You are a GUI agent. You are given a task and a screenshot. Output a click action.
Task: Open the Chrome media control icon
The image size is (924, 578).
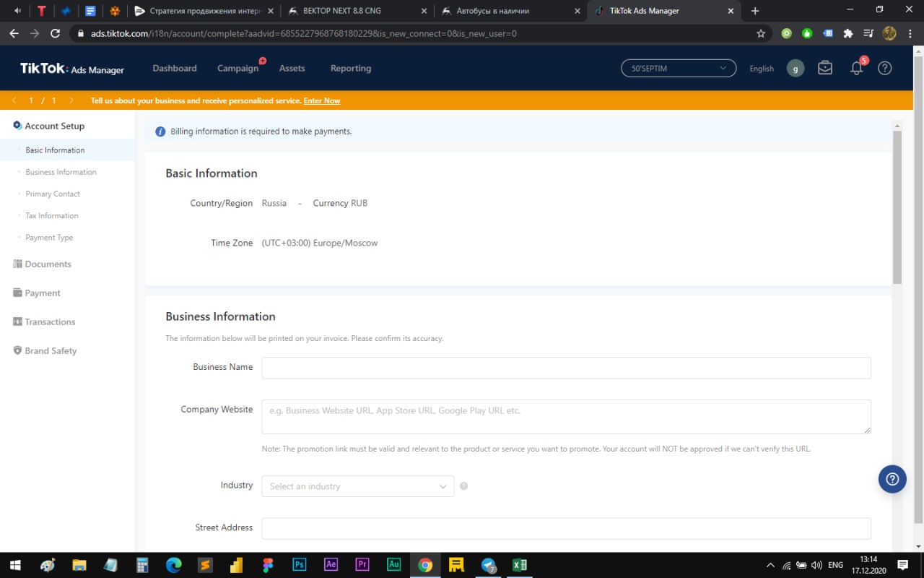click(x=868, y=33)
